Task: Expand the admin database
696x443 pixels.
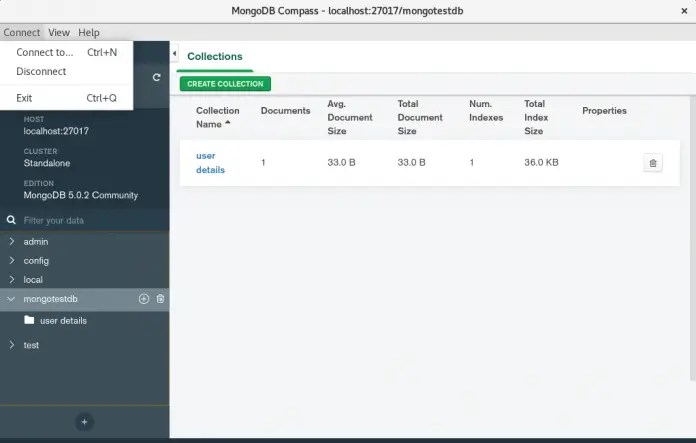Action: tap(11, 242)
